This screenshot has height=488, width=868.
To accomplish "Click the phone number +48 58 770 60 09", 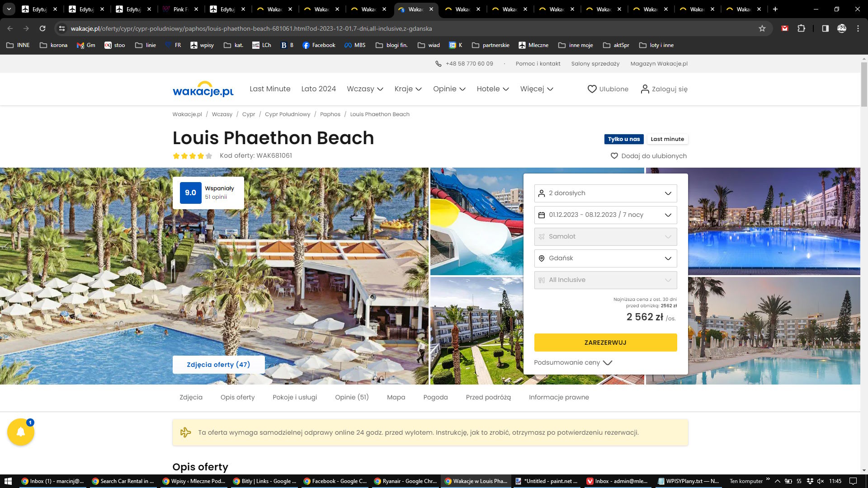I will point(469,64).
